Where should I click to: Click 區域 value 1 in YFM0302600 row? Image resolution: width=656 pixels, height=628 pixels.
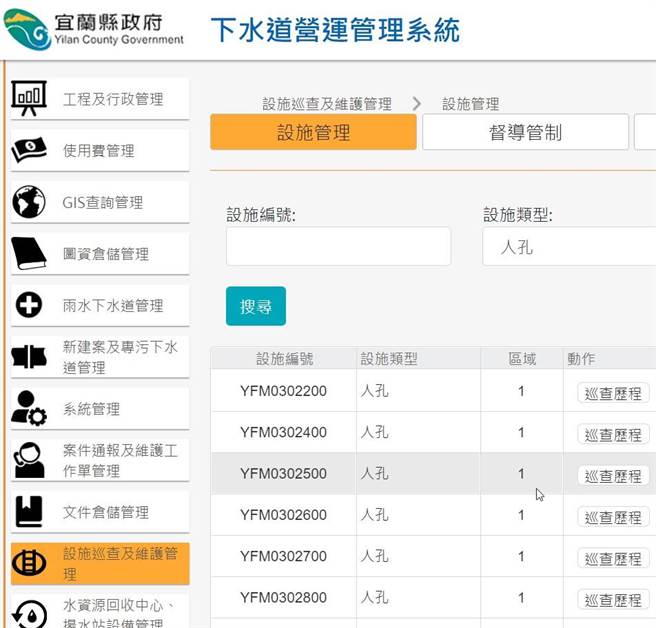[x=521, y=515]
